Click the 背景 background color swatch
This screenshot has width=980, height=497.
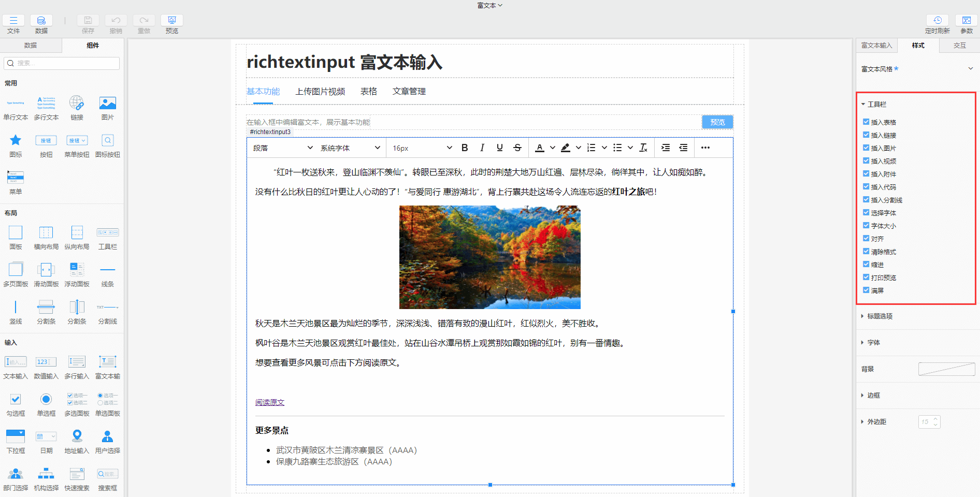pos(946,369)
